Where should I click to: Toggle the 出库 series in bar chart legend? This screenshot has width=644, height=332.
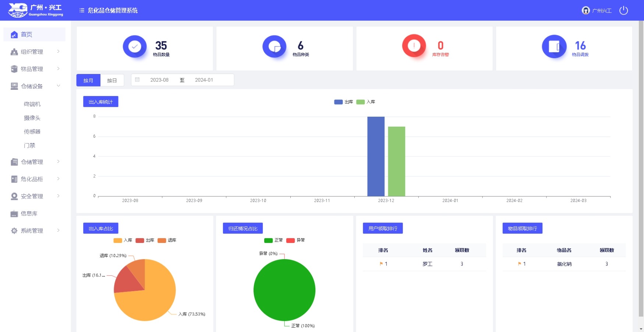tap(343, 102)
